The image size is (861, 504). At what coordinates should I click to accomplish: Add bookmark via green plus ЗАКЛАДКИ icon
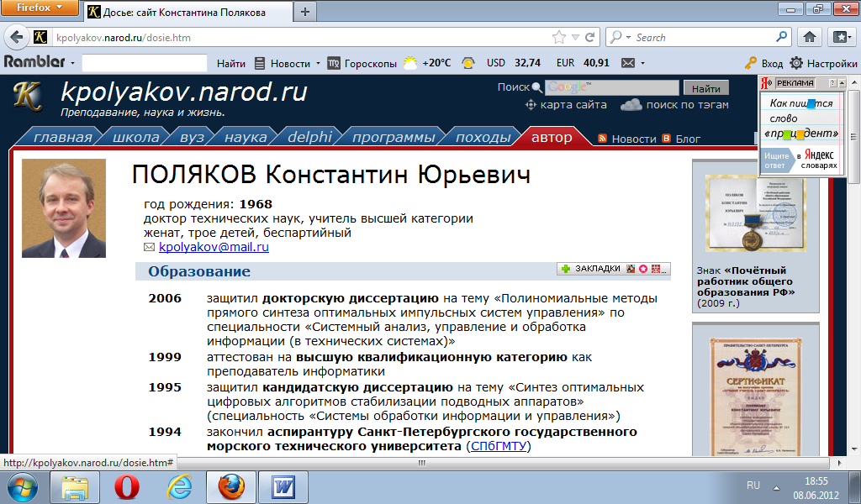[x=566, y=269]
